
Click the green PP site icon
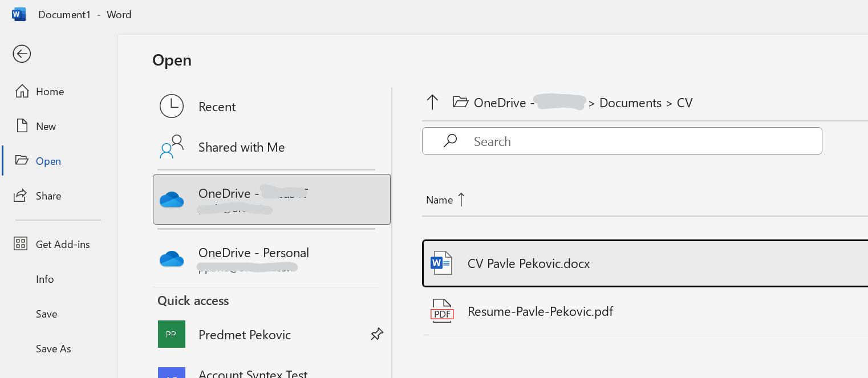[x=172, y=334]
